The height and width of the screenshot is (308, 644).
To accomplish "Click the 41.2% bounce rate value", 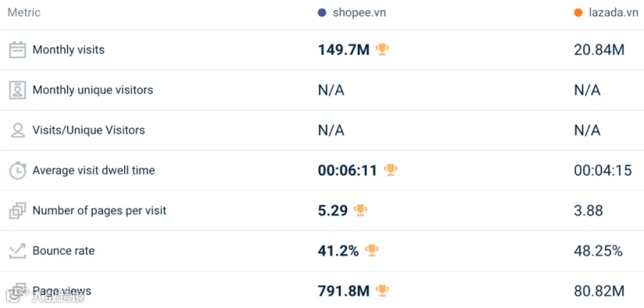I will click(x=338, y=251).
